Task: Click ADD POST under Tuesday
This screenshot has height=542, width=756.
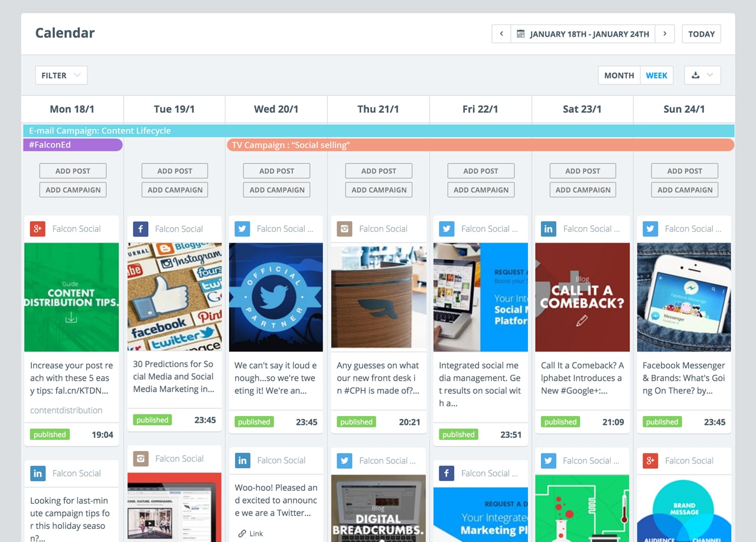Action: point(175,171)
